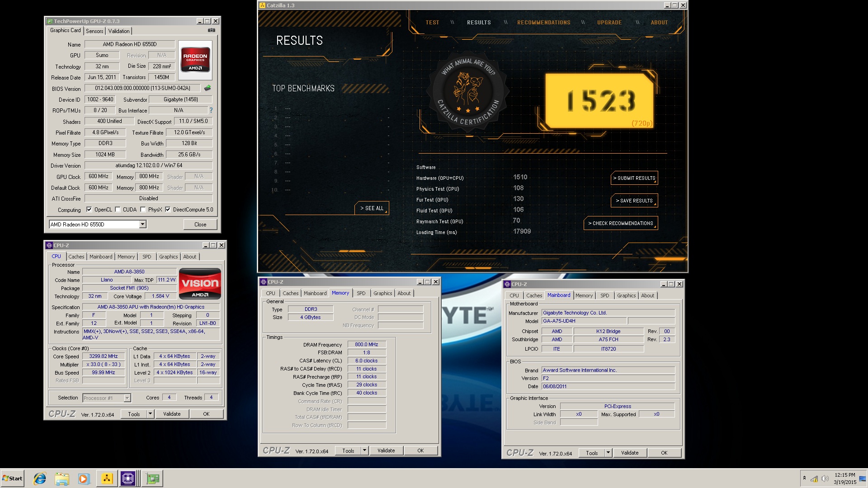Switch to the Sensors tab in GPU-Z
Viewport: 868px width, 488px height.
pos(94,31)
